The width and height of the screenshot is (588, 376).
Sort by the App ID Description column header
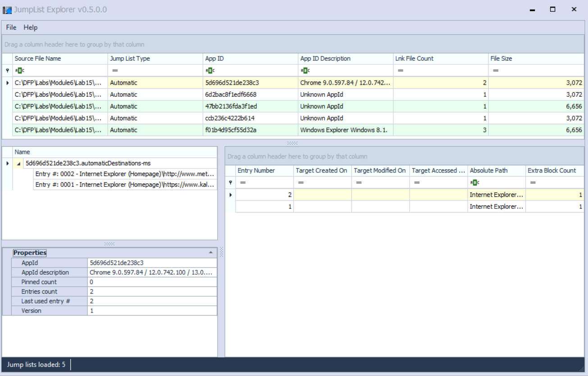(325, 59)
